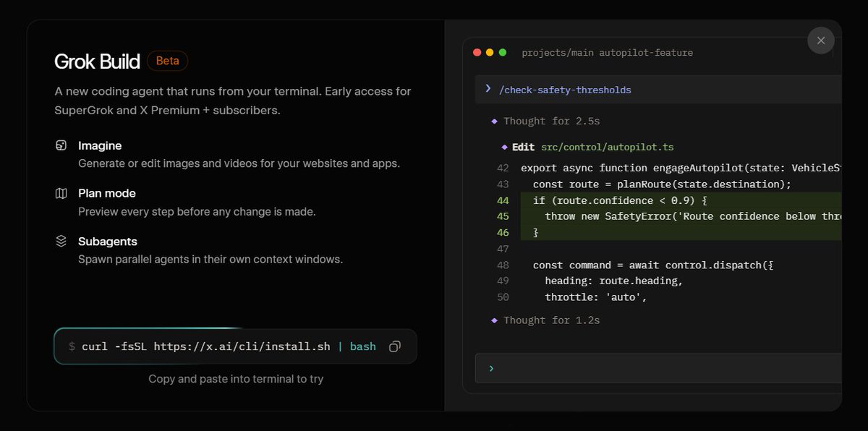Click line 48 control.dispatch statement

653,265
